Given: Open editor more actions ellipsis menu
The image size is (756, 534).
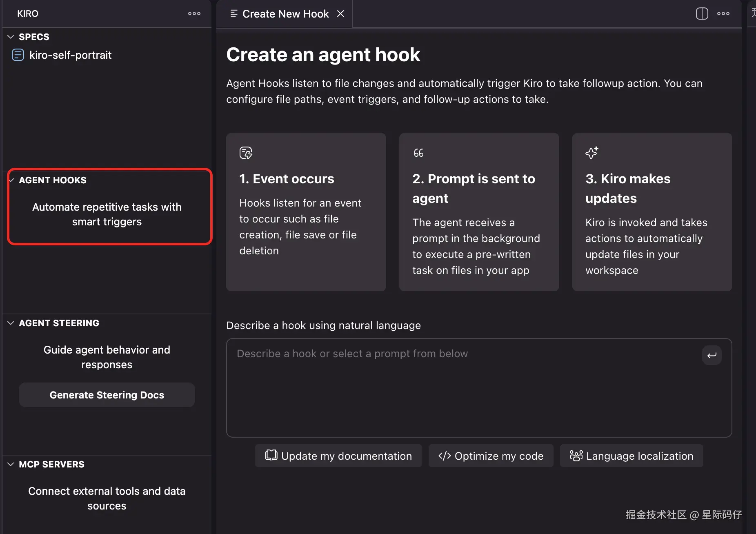Looking at the screenshot, I should click(723, 13).
